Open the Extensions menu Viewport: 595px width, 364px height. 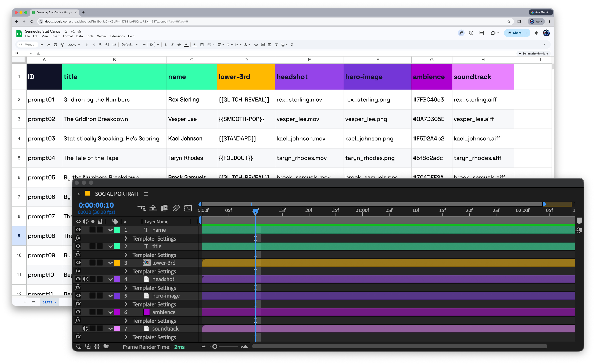(117, 36)
